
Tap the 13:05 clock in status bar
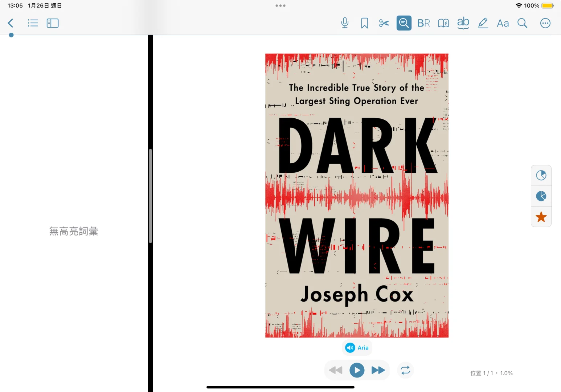coord(15,6)
